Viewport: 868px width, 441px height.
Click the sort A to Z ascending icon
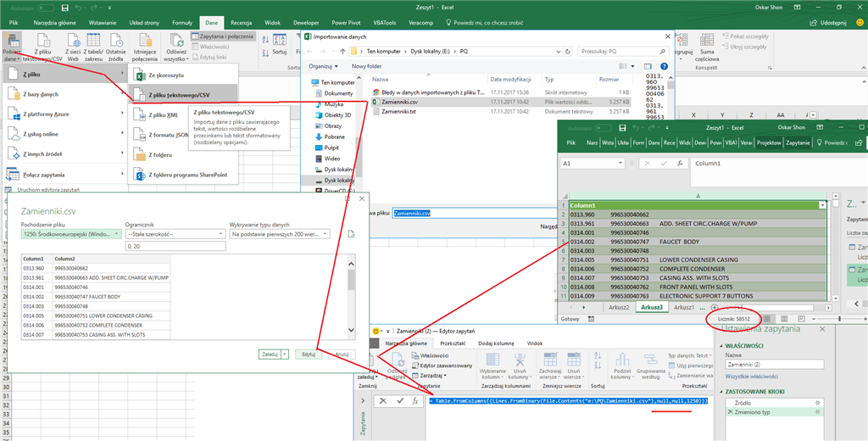click(x=264, y=40)
